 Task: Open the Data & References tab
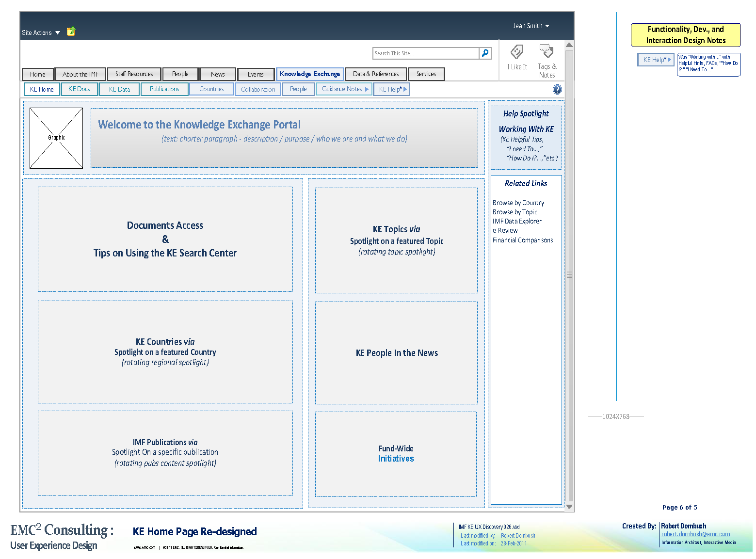[376, 74]
